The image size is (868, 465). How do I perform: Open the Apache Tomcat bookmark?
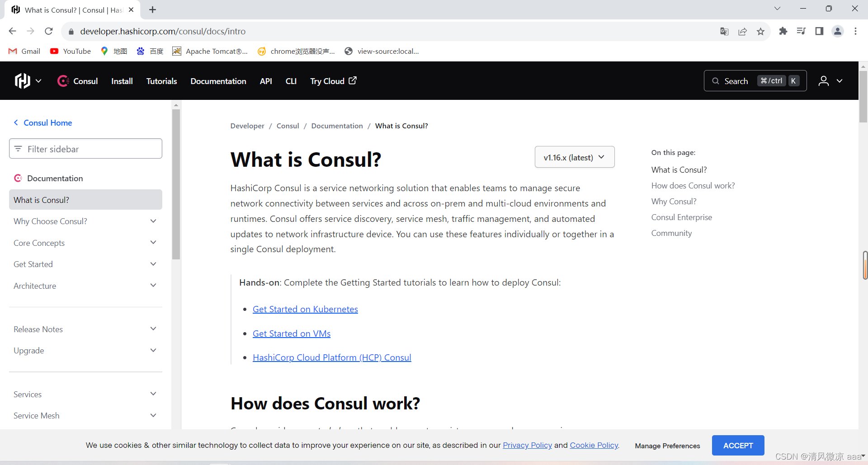(210, 51)
